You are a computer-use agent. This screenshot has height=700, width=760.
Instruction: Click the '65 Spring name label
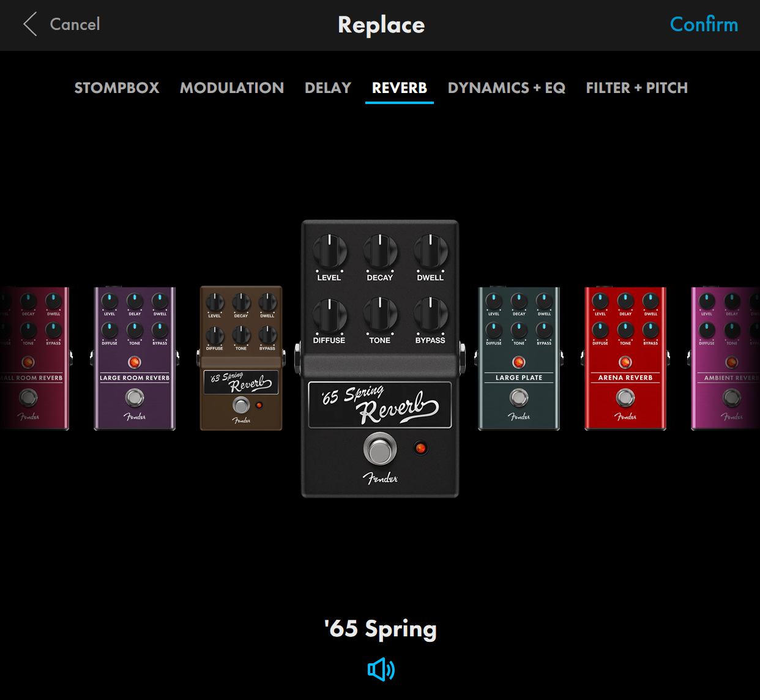[x=380, y=628]
